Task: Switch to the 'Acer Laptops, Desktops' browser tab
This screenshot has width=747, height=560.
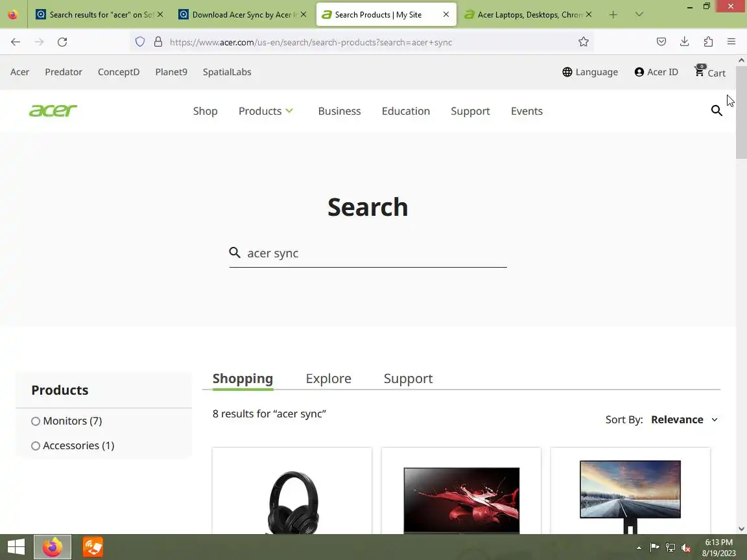Action: tap(528, 15)
